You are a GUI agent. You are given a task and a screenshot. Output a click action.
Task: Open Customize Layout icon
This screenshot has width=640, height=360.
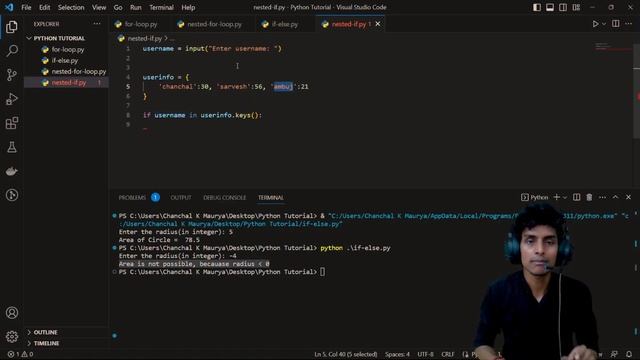coord(576,7)
